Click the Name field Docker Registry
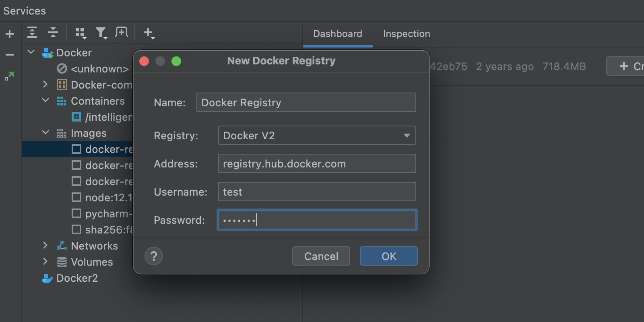Screen dimensions: 644x322 click(x=306, y=102)
